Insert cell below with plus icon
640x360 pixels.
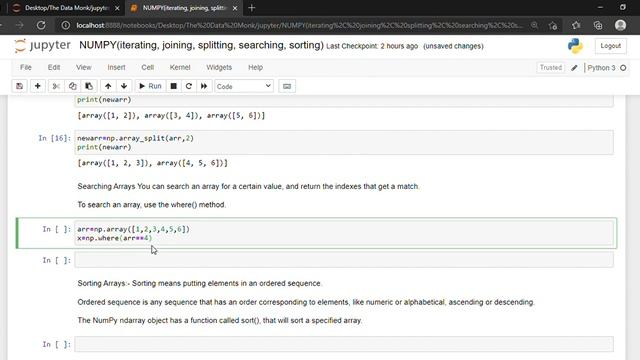tap(38, 86)
